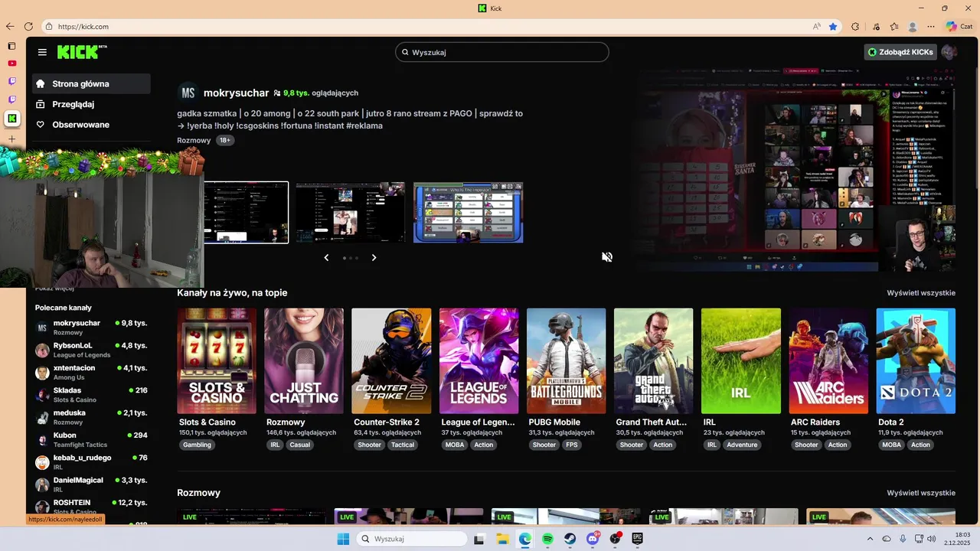The width and height of the screenshot is (980, 551).
Task: Open the PUBG Mobile category card
Action: coord(567,361)
